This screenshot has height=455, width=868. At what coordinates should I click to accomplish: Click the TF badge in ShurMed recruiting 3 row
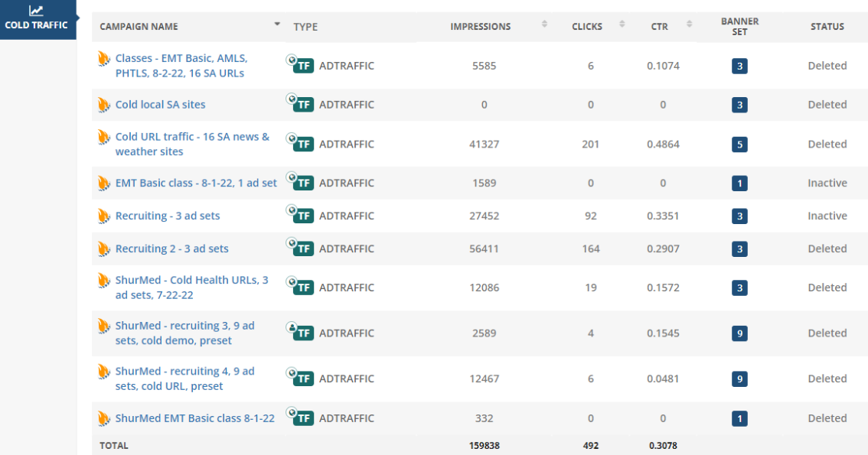click(304, 333)
